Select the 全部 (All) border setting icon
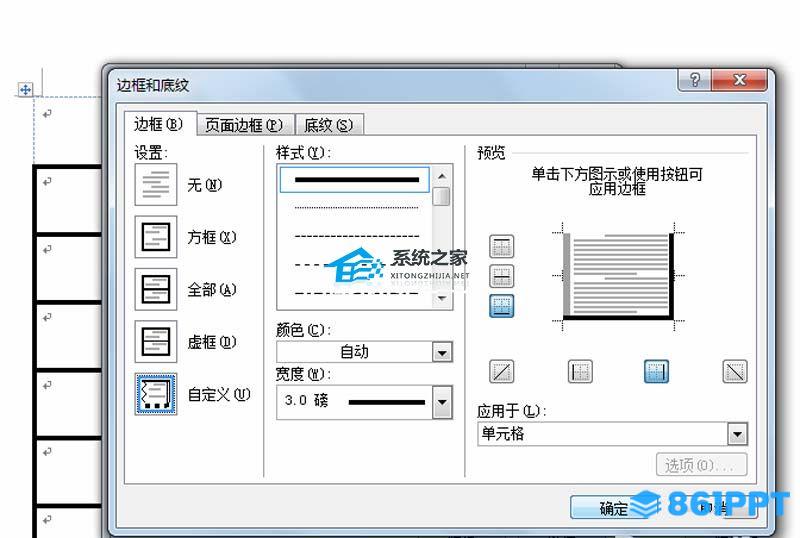The width and height of the screenshot is (800, 538). 156,289
